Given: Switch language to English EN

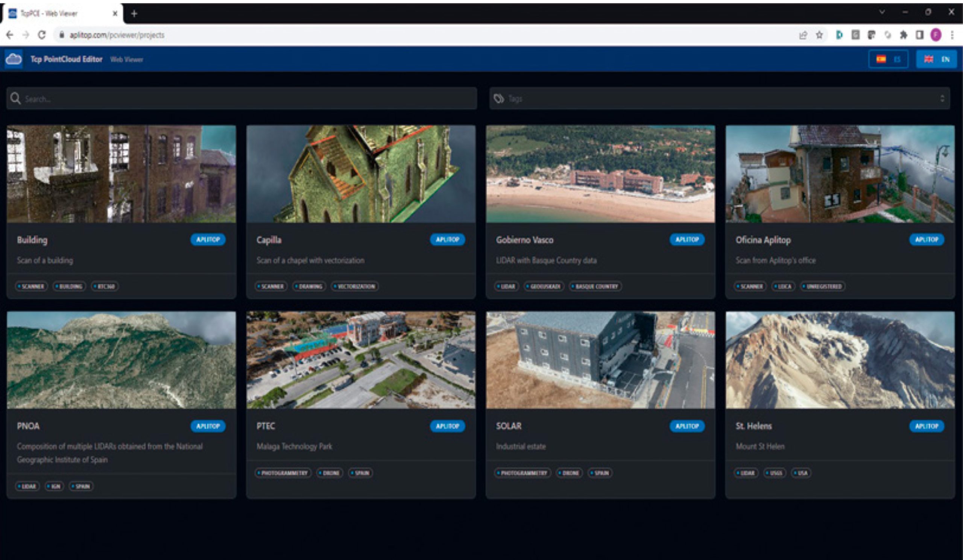Looking at the screenshot, I should (x=936, y=59).
